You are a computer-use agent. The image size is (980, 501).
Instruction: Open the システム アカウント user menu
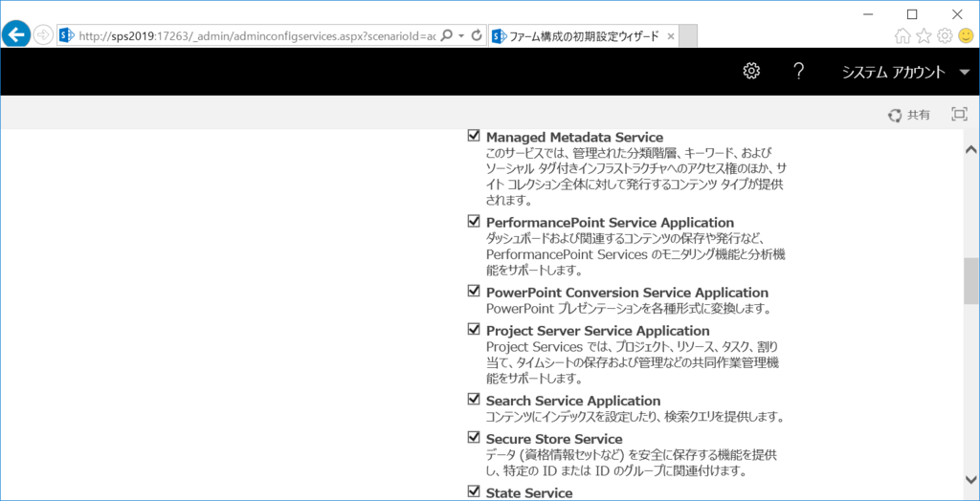pyautogui.click(x=905, y=73)
